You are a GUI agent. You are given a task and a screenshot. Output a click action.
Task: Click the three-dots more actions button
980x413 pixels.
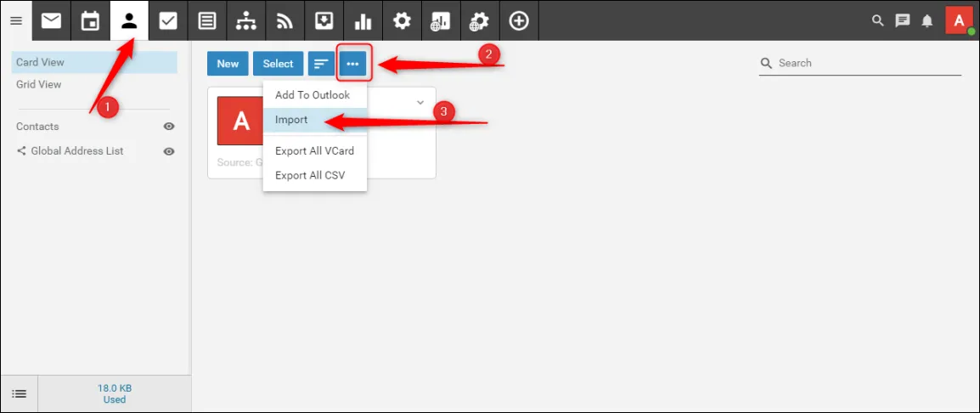pos(353,64)
